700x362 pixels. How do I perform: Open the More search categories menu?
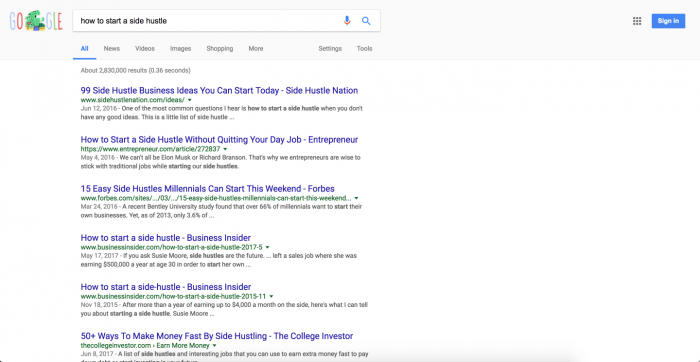(x=256, y=49)
